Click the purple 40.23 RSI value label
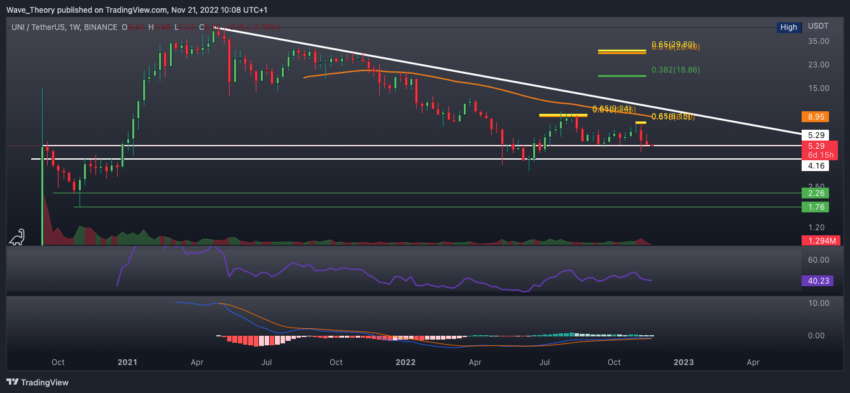This screenshot has height=393, width=850. tap(815, 281)
